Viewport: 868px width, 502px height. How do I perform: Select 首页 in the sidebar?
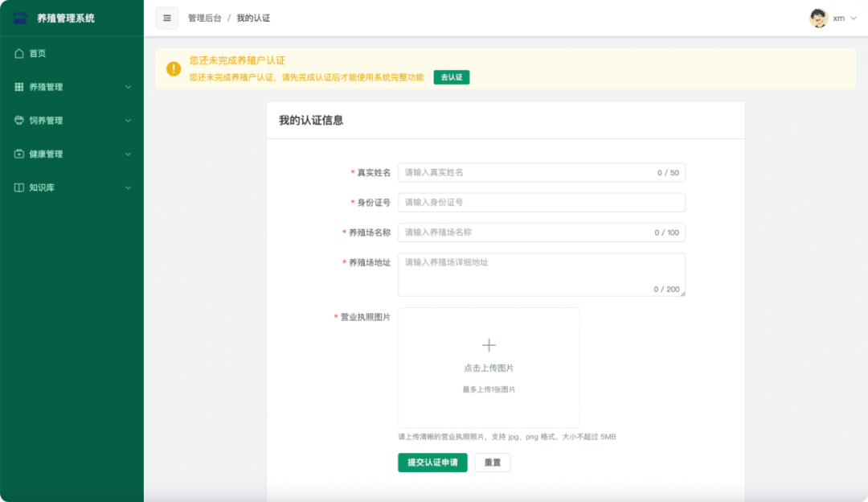(x=39, y=53)
